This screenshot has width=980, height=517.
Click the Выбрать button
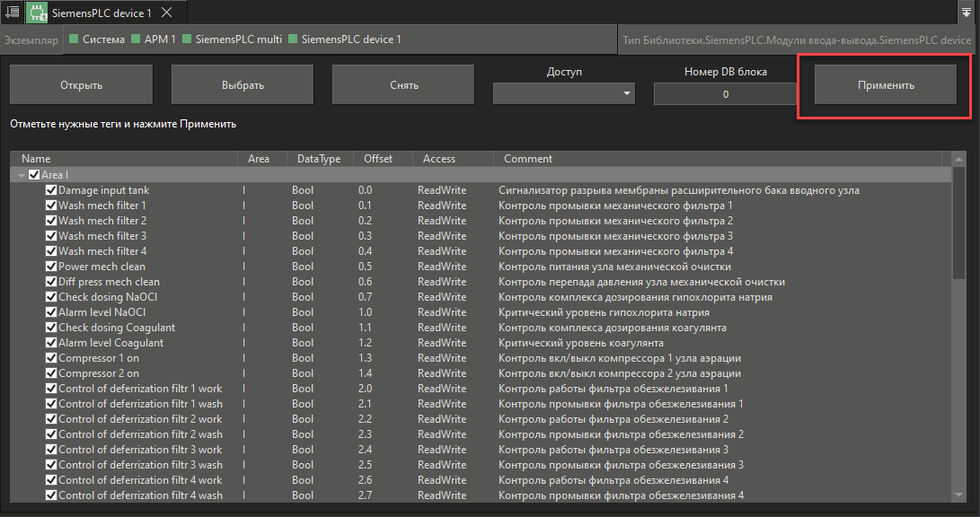pyautogui.click(x=243, y=85)
